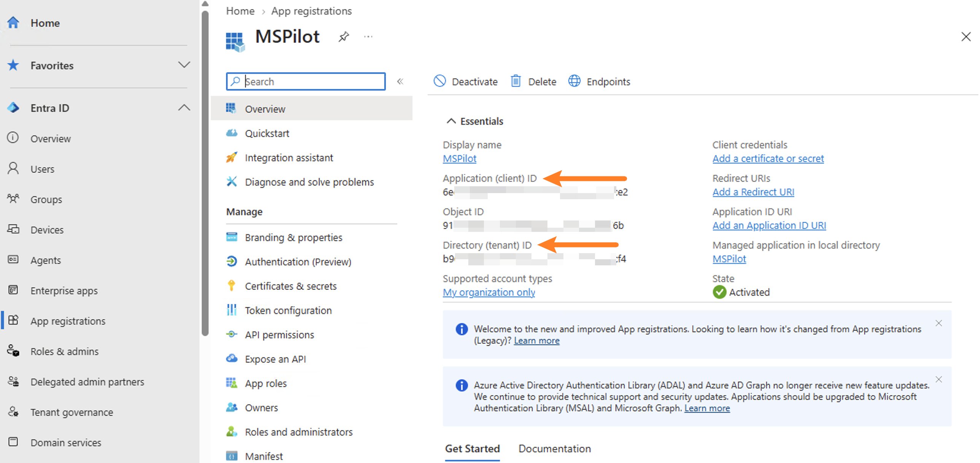Click the Expose an API cloud icon
The height and width of the screenshot is (463, 980).
pyautogui.click(x=232, y=358)
